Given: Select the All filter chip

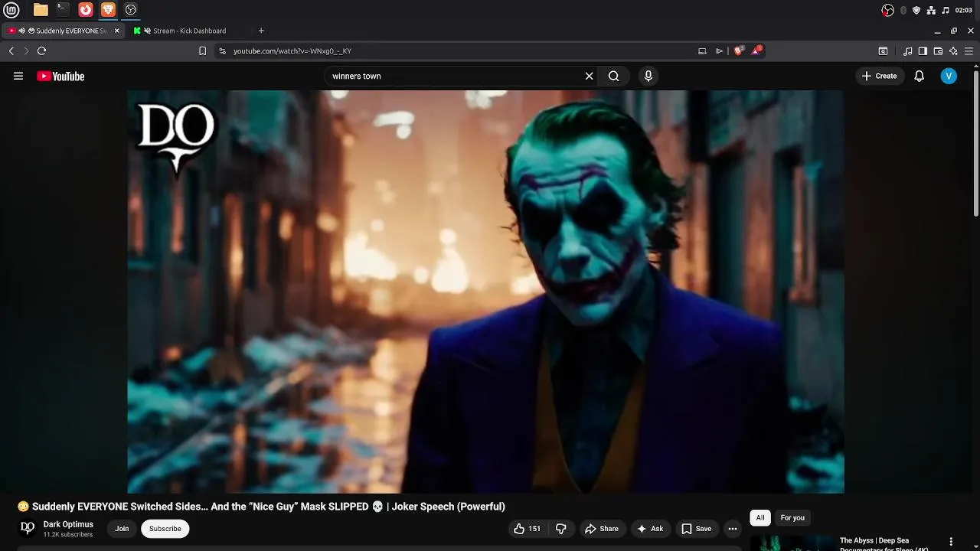Looking at the screenshot, I should tap(760, 518).
